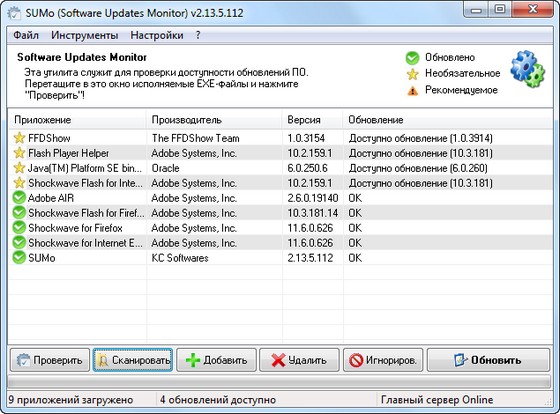Select the Flash Player Helper entry
The height and width of the screenshot is (414, 560).
point(68,153)
